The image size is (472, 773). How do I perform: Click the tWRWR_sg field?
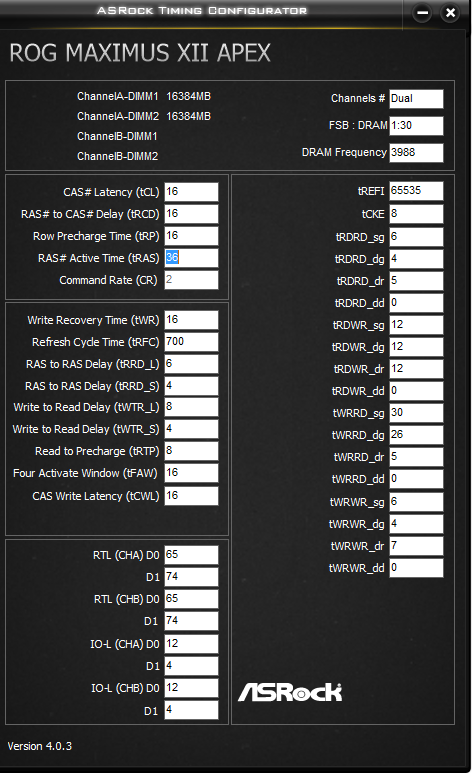(x=416, y=502)
